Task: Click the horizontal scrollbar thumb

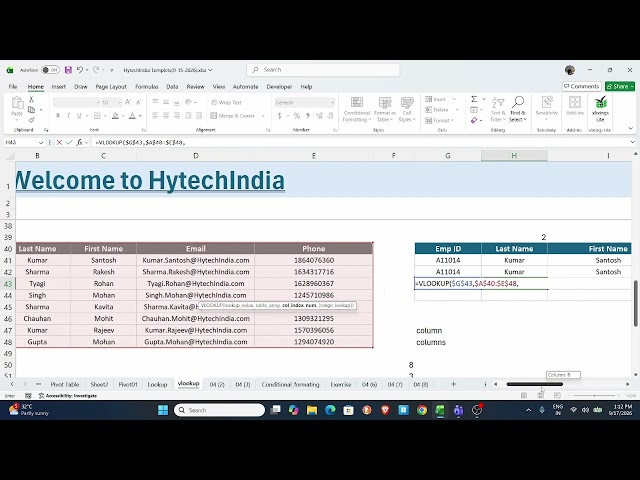Action: 535,384
